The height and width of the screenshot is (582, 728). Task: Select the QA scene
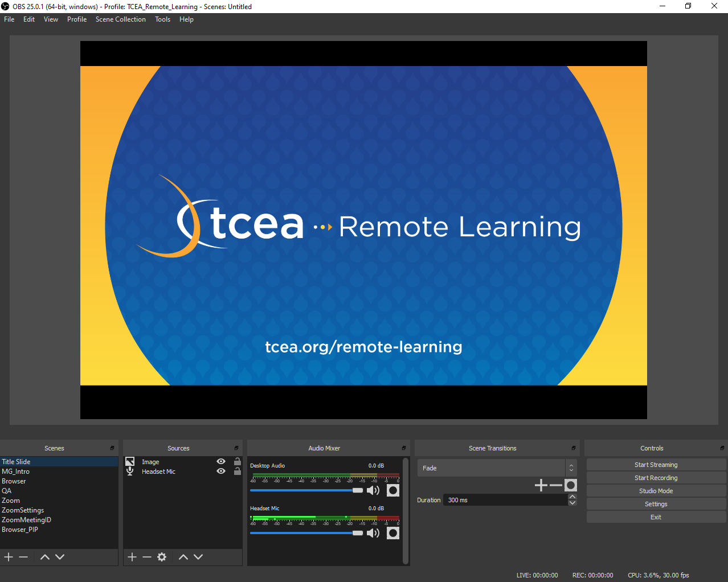click(59, 491)
